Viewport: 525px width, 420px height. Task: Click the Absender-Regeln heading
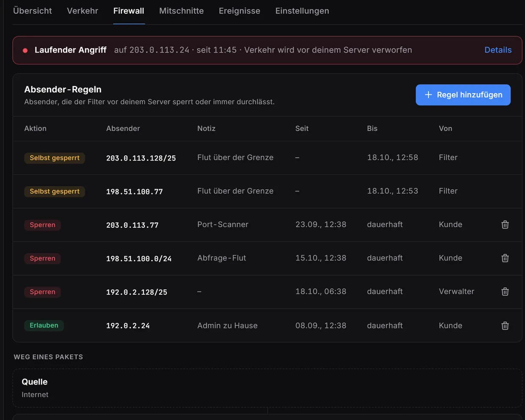tap(63, 89)
